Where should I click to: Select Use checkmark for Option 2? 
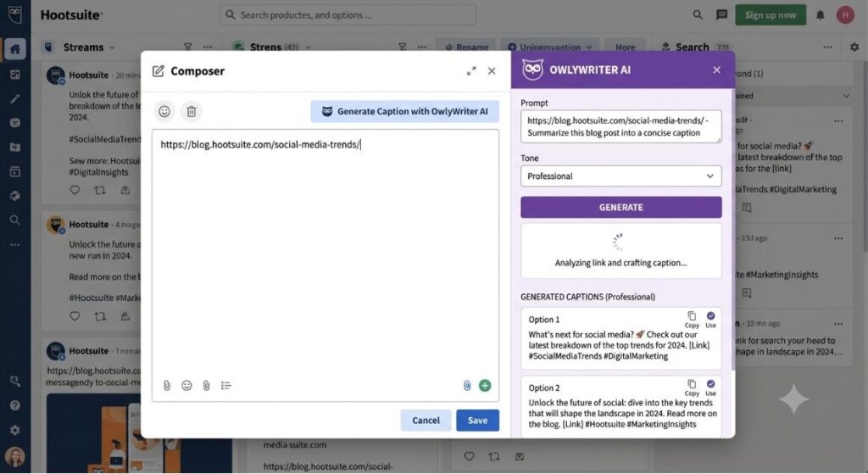711,388
